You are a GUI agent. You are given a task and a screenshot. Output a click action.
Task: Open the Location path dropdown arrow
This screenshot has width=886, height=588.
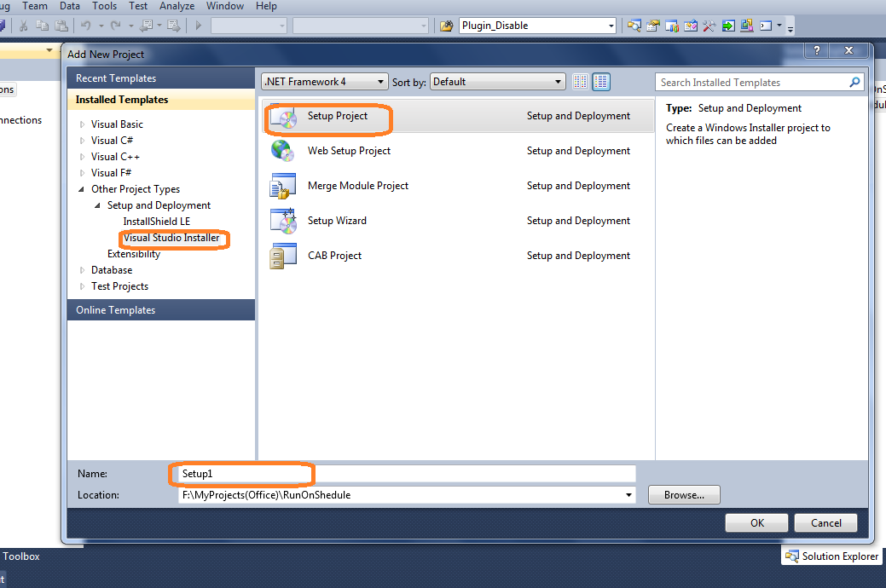pyautogui.click(x=628, y=495)
